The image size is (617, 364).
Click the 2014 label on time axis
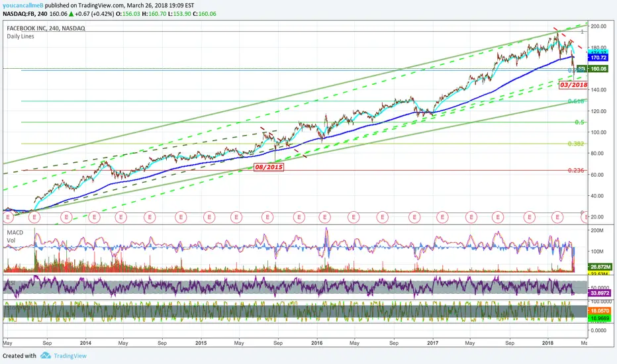(x=85, y=343)
